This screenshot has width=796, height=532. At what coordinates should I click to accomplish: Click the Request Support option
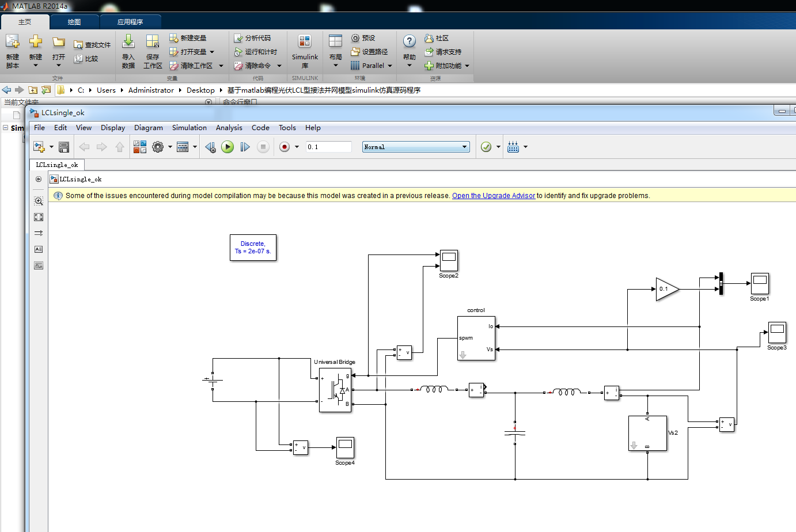443,52
